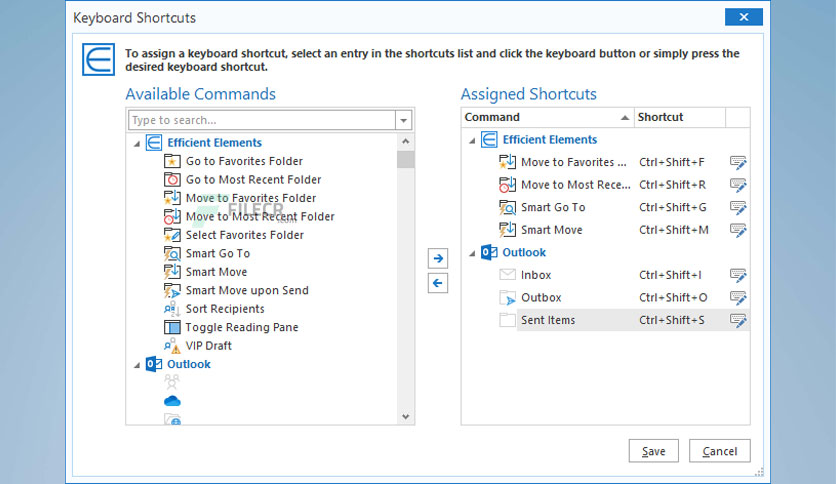Edit shortcut keyboard icon for Sent Items

738,320
